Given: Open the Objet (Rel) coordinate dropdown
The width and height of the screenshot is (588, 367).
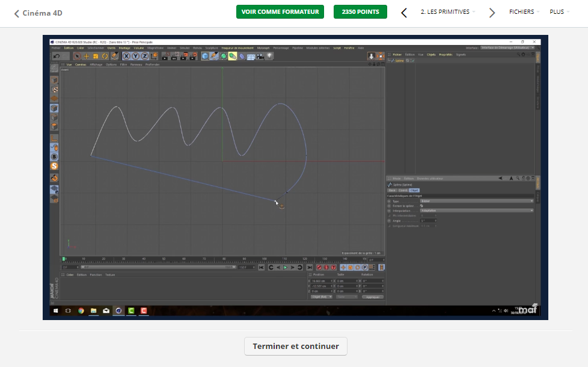Looking at the screenshot, I should 322,297.
